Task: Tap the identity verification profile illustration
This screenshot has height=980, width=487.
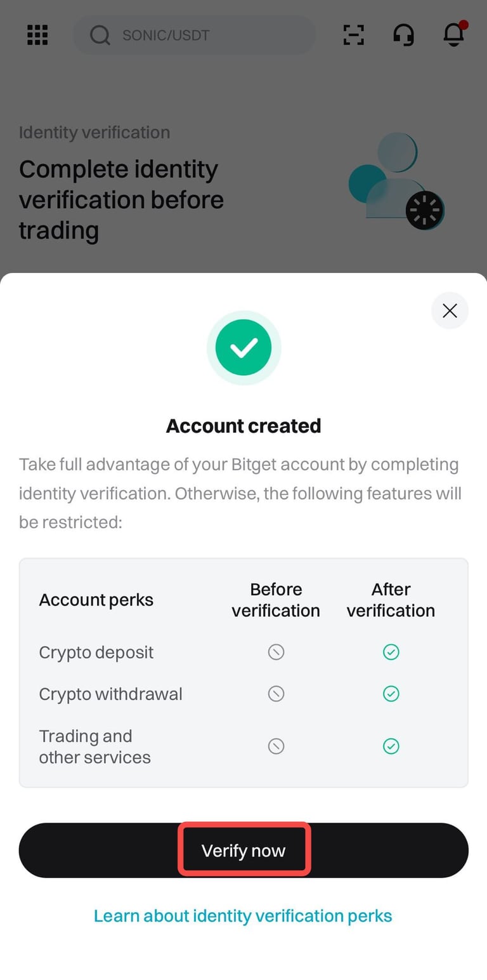Action: click(396, 182)
